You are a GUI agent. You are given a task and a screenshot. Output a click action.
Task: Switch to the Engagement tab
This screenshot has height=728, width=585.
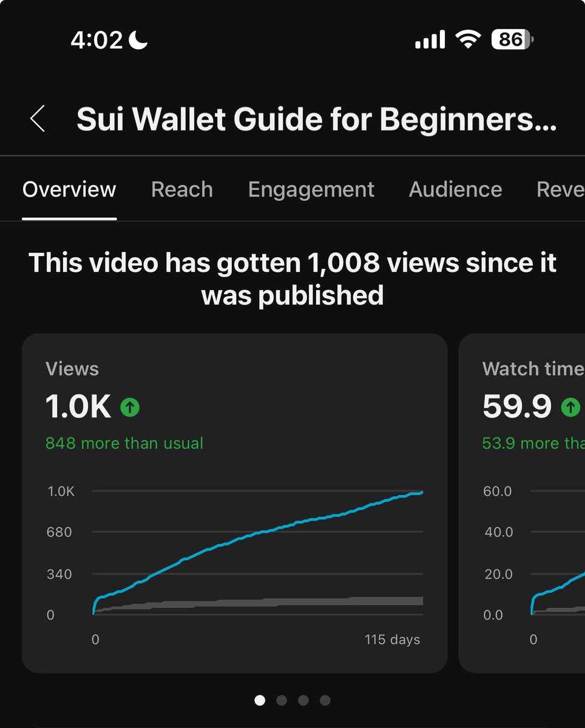click(x=311, y=190)
